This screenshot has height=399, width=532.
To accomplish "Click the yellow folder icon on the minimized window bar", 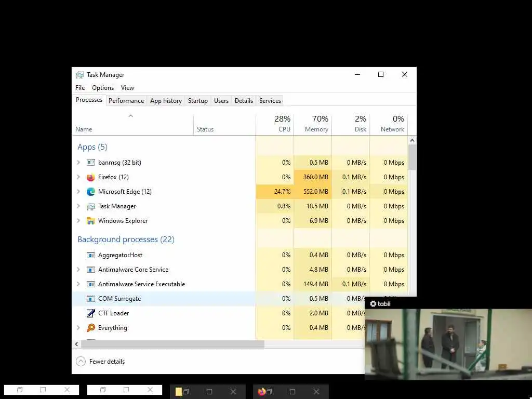I will (179, 392).
